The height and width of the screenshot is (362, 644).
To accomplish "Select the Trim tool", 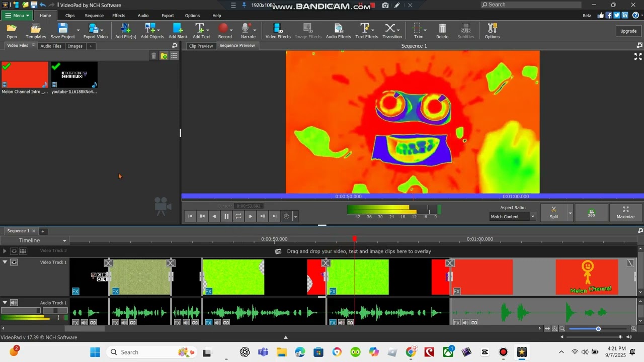I will [x=418, y=31].
